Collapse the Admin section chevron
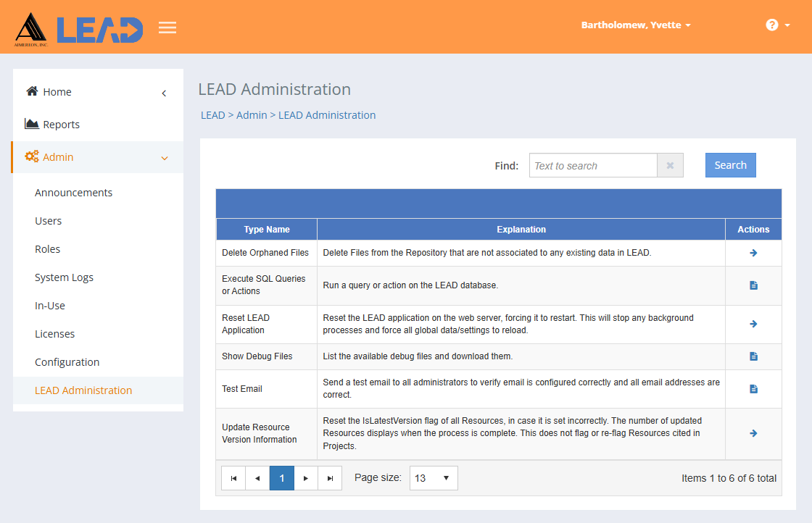This screenshot has width=812, height=523. [x=164, y=159]
